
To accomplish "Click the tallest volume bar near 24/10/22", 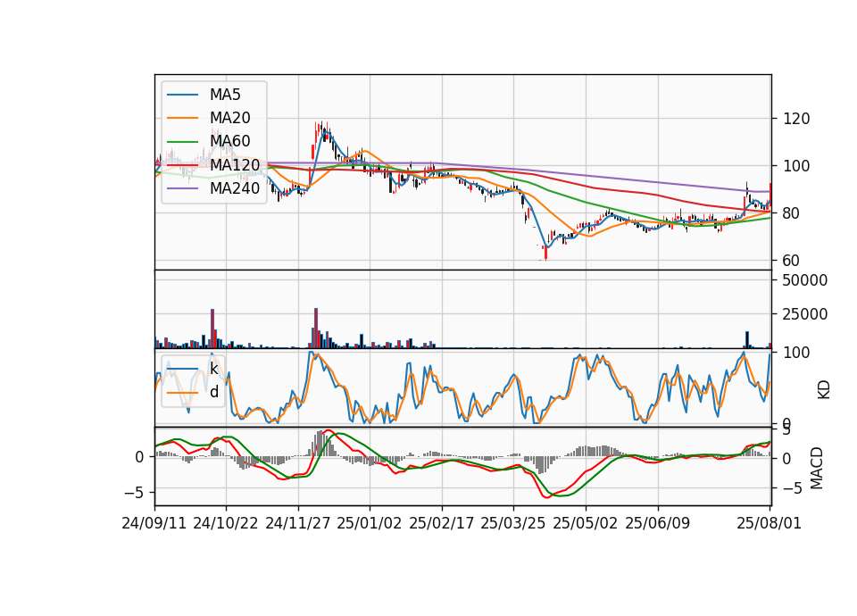I will (x=212, y=329).
